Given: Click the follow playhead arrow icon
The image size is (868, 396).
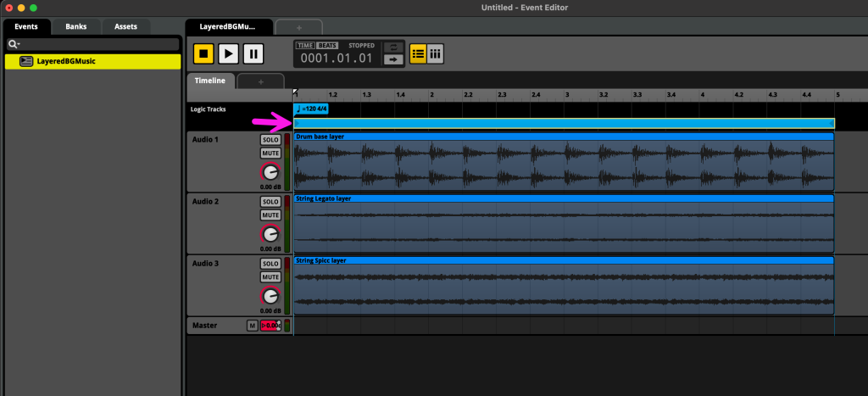Looking at the screenshot, I should [x=392, y=60].
